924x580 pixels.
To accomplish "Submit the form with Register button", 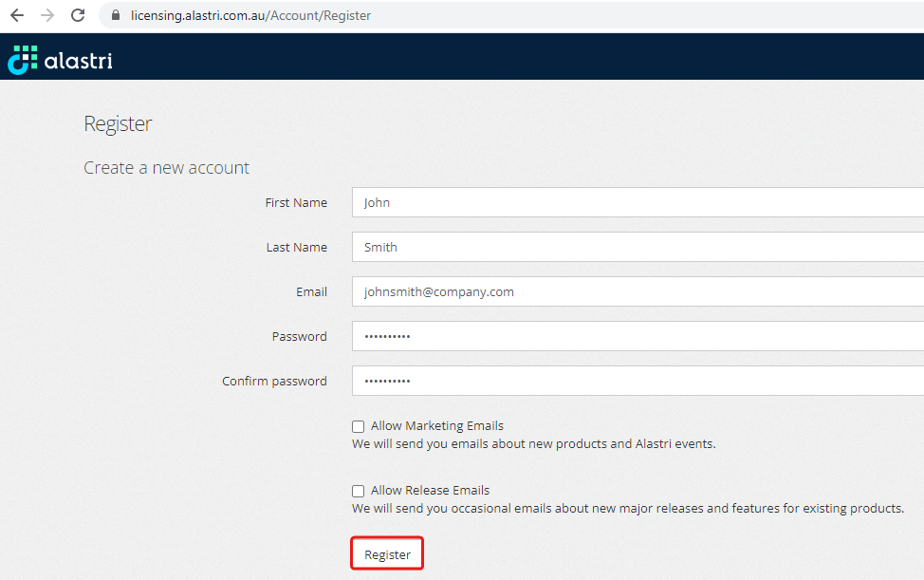I will click(387, 554).
